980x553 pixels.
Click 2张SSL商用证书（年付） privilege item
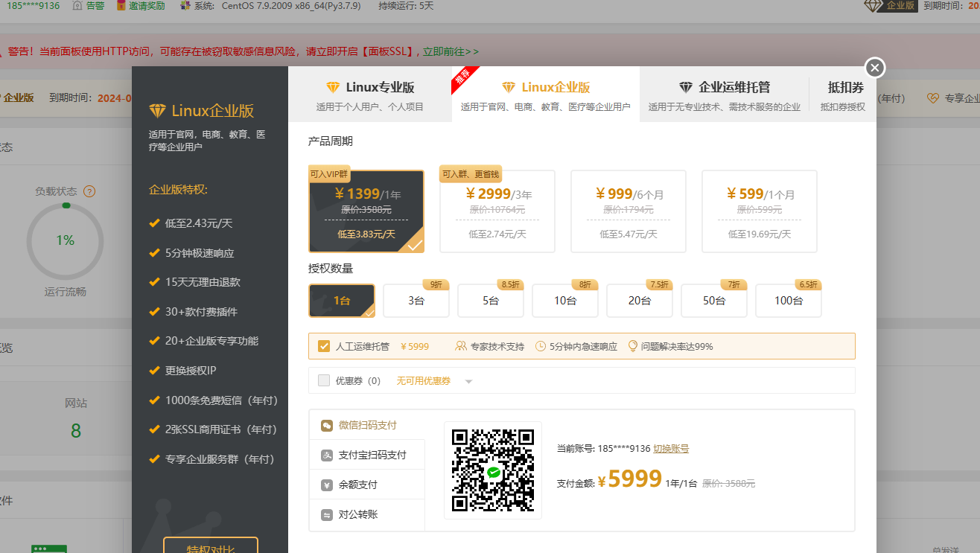tap(221, 429)
